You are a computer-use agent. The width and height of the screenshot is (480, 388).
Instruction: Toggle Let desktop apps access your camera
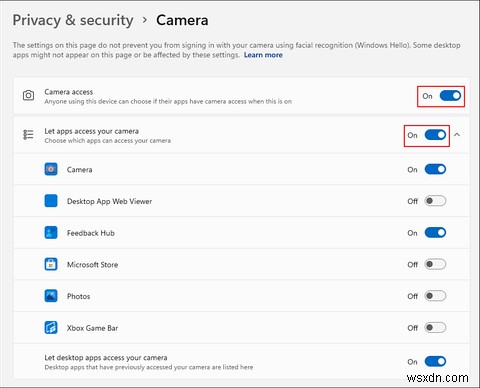point(435,362)
